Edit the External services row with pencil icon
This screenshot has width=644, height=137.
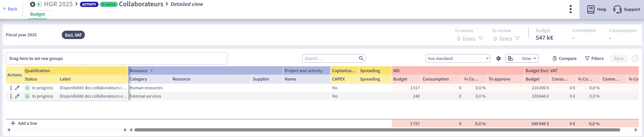pos(17,96)
